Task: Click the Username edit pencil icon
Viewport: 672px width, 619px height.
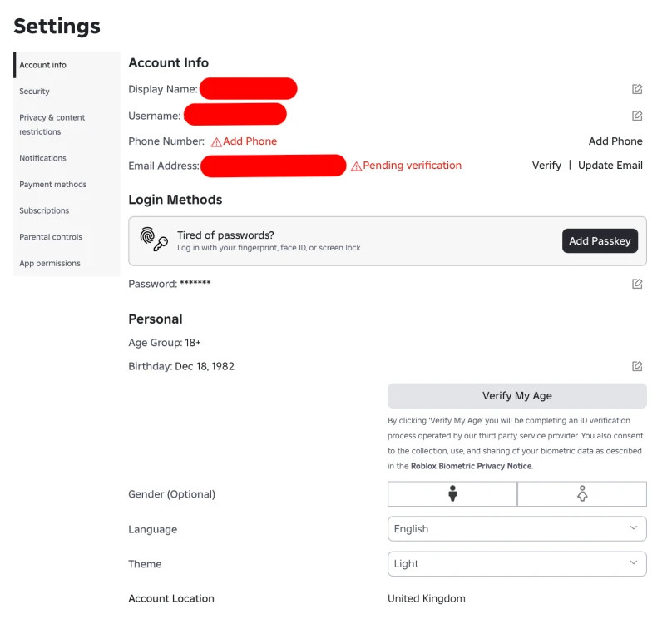Action: point(637,116)
